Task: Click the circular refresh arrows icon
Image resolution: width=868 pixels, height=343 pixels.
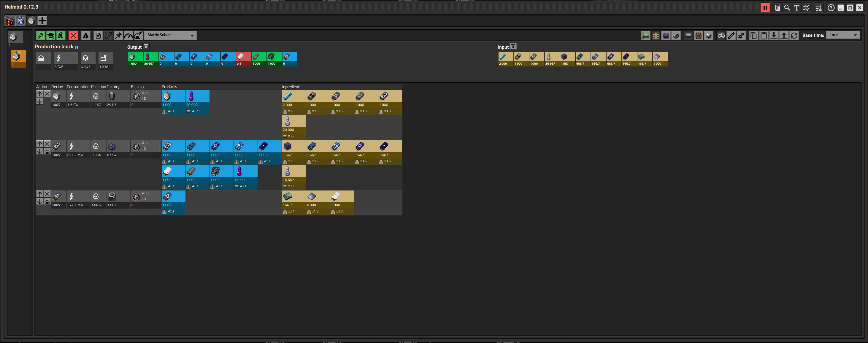Action: click(x=794, y=35)
